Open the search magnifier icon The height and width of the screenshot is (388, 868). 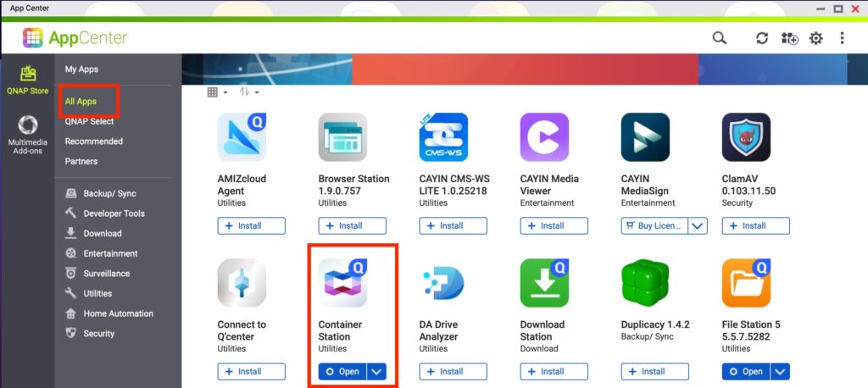click(719, 37)
